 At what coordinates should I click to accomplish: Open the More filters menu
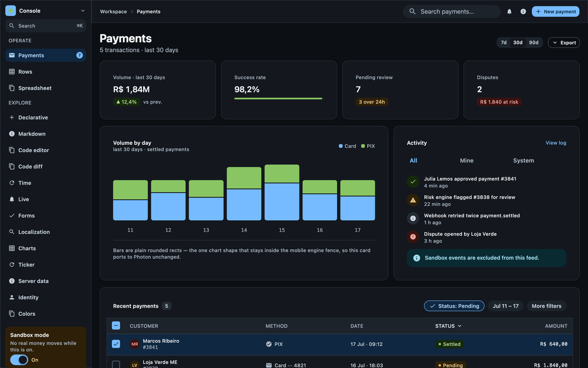tap(546, 306)
